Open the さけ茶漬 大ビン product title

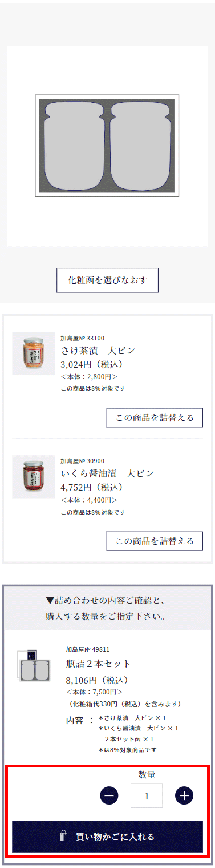[x=98, y=350]
